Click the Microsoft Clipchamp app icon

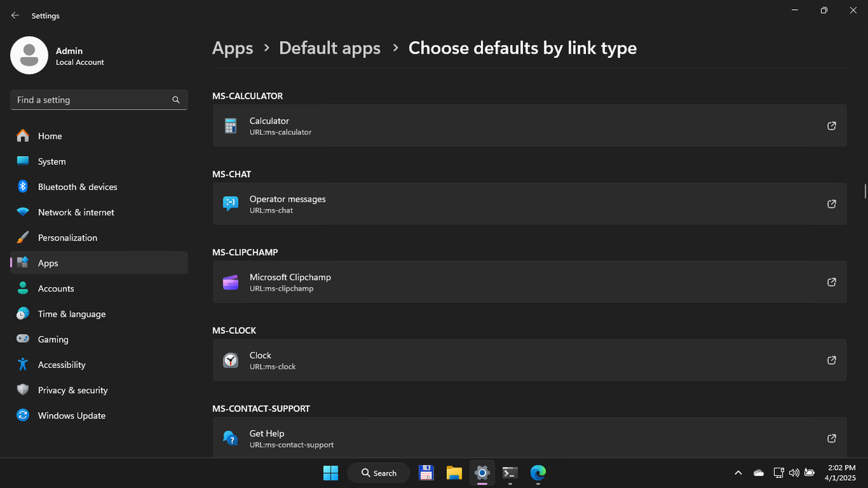click(x=231, y=282)
